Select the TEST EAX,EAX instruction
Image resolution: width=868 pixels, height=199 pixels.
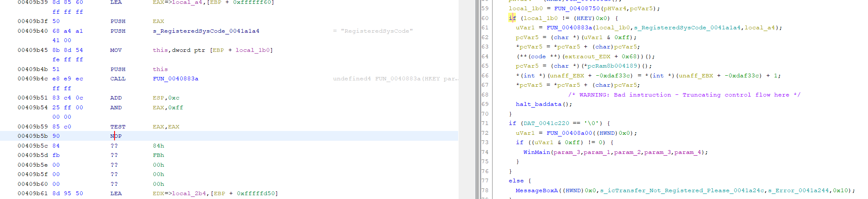118,127
